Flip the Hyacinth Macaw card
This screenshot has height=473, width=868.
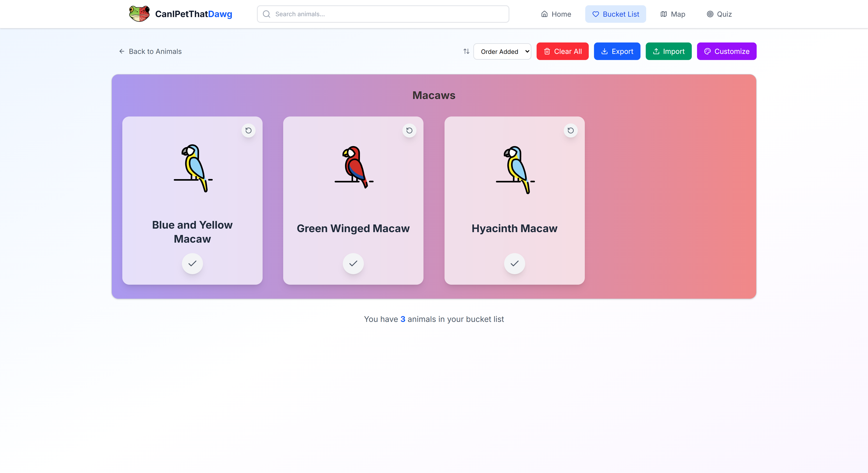click(571, 130)
